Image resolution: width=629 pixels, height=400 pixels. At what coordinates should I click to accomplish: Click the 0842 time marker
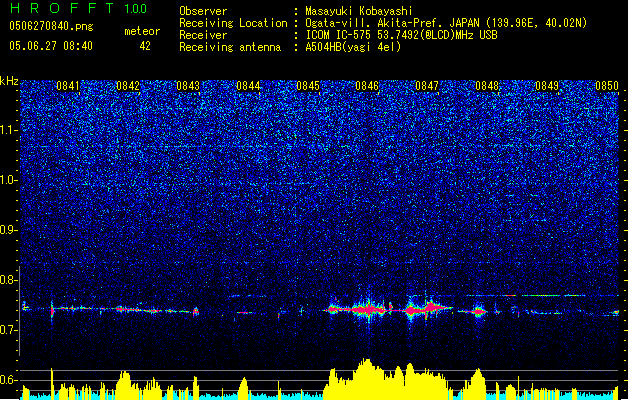coord(128,86)
